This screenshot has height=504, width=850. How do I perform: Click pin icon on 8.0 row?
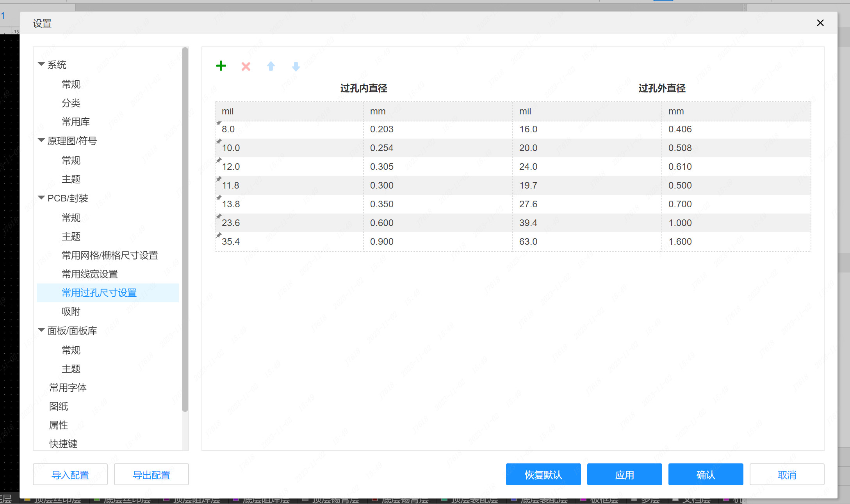point(219,123)
